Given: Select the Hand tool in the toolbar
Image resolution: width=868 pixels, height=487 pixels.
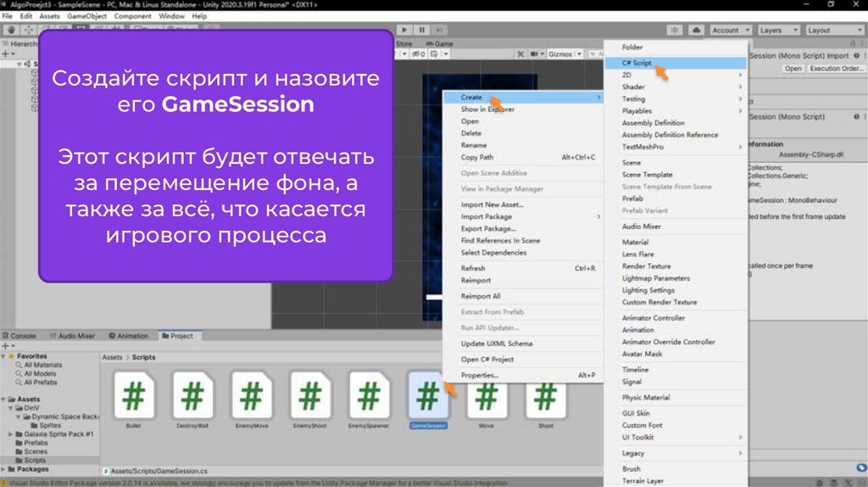Looking at the screenshot, I should (x=10, y=30).
